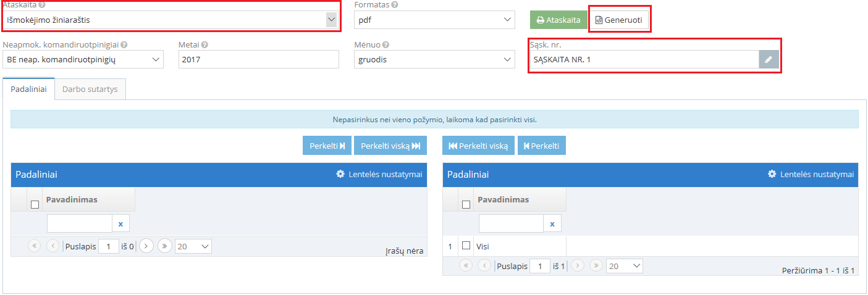The image size is (868, 295).
Task: Expand the Formatas pdf dropdown
Action: 434,20
